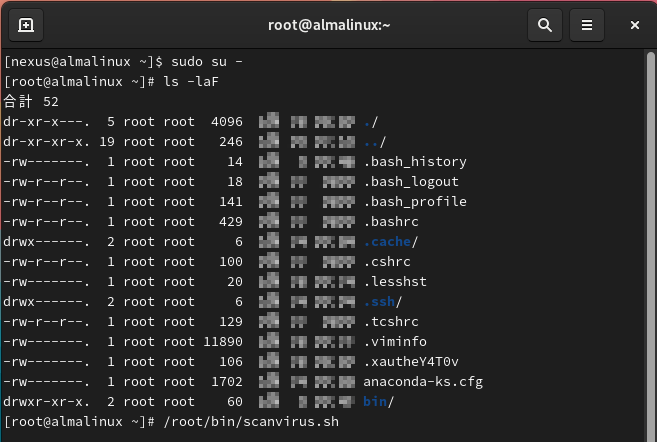Click the "ls -laF" command text
The height and width of the screenshot is (442, 657).
tap(191, 82)
